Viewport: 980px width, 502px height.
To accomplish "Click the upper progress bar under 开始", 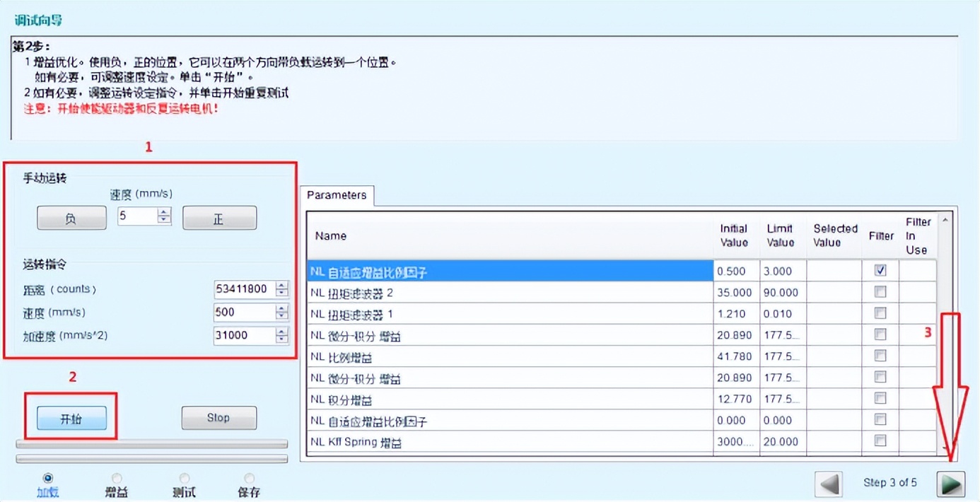I will click(x=151, y=444).
